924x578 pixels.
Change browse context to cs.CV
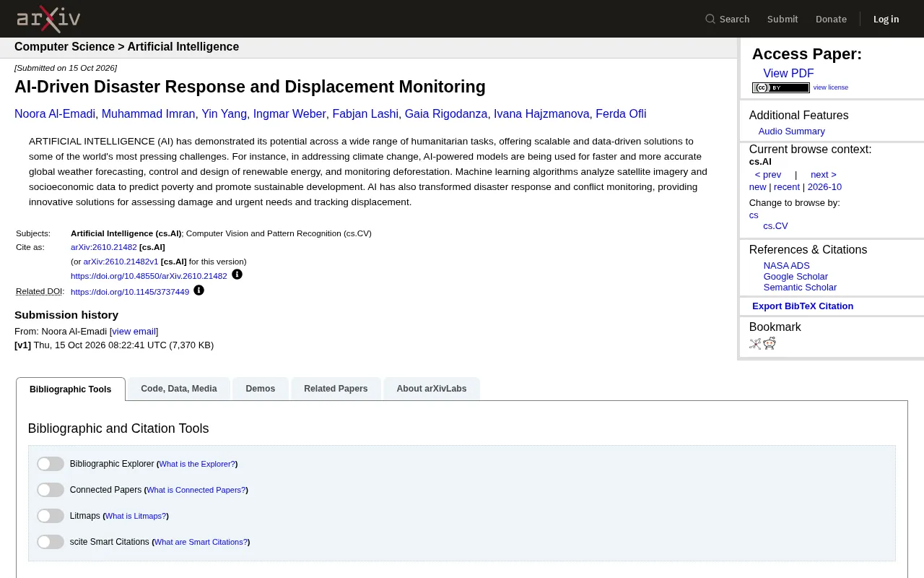pos(775,226)
